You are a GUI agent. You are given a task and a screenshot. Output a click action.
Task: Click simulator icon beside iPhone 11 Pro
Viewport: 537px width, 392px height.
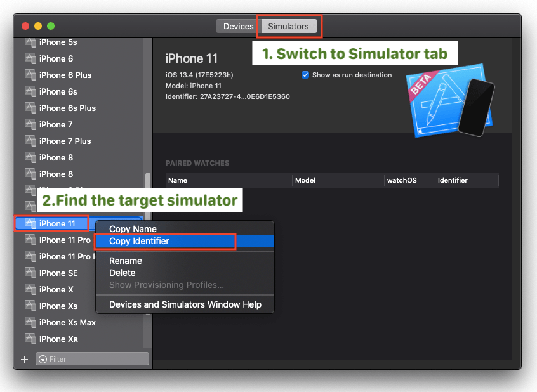click(30, 240)
